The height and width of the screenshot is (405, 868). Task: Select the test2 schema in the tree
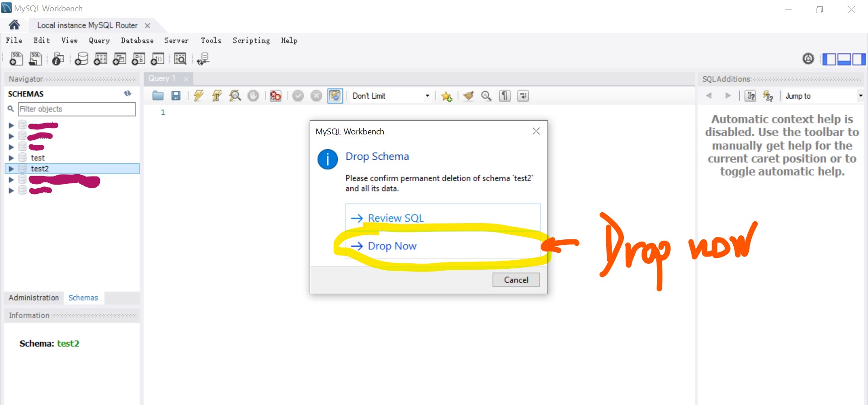click(x=40, y=169)
